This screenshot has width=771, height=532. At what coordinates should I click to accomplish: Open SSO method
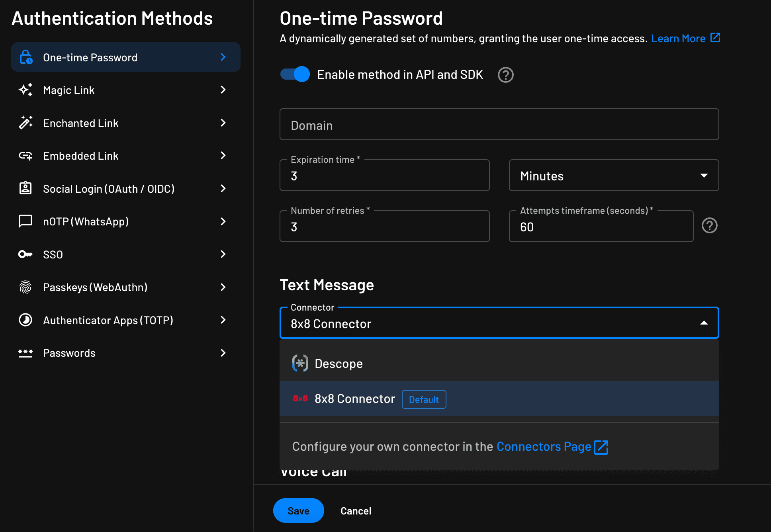tap(126, 254)
